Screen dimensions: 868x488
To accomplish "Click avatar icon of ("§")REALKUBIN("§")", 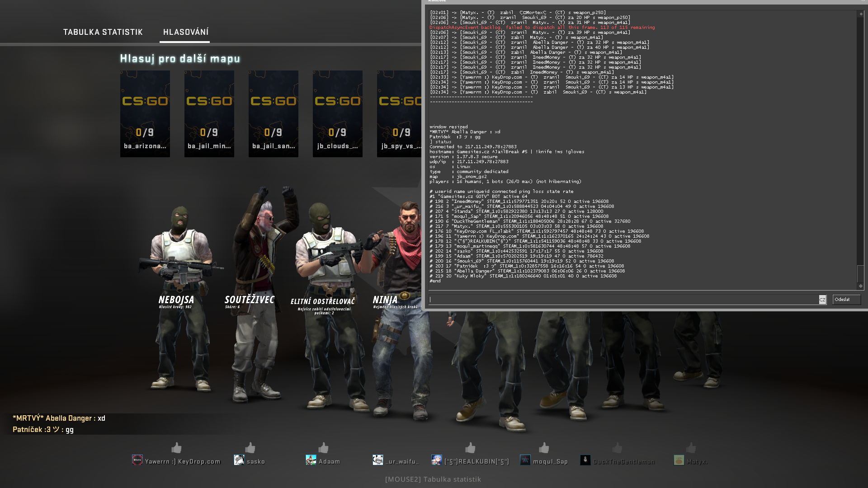I will [436, 460].
